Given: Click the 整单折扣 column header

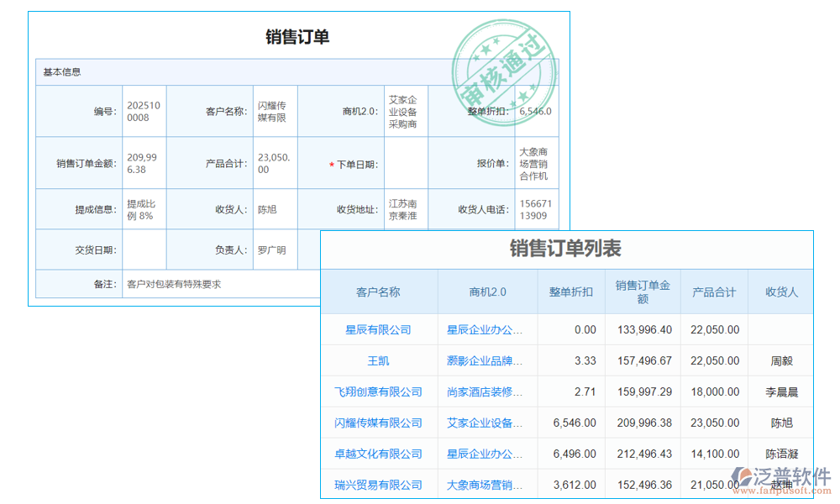Looking at the screenshot, I should [x=568, y=292].
